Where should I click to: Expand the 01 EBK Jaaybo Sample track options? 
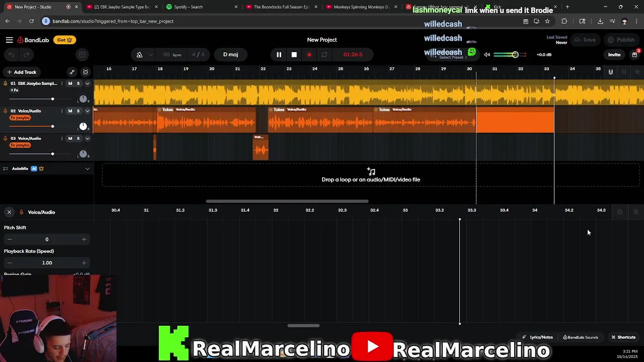(87, 83)
